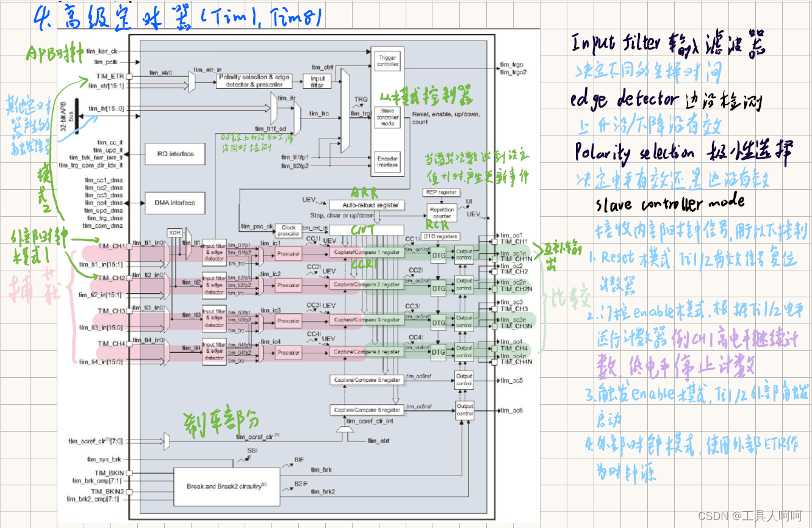Click the TIM_CH4N output pin label
Viewport: 812px width, 528px height.
[516, 362]
